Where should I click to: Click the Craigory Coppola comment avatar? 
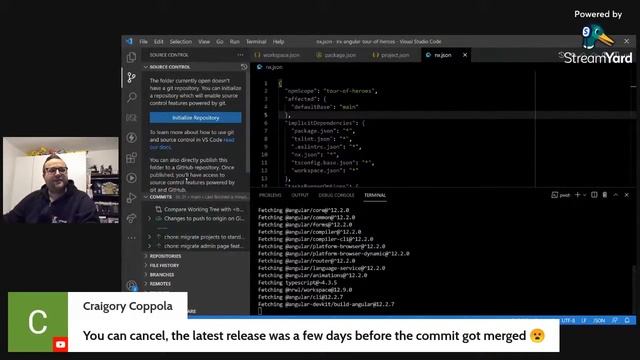38,322
